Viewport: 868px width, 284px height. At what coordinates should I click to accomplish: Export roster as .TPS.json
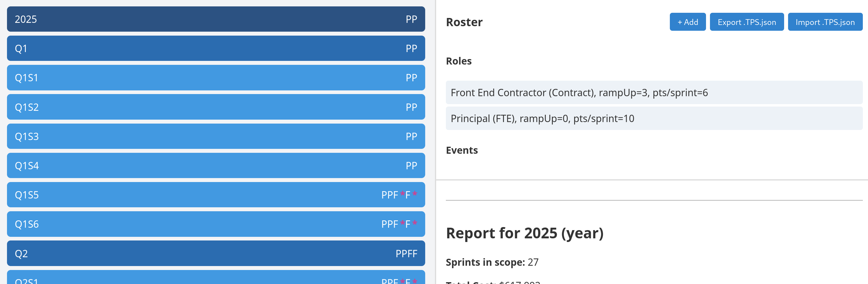(746, 22)
